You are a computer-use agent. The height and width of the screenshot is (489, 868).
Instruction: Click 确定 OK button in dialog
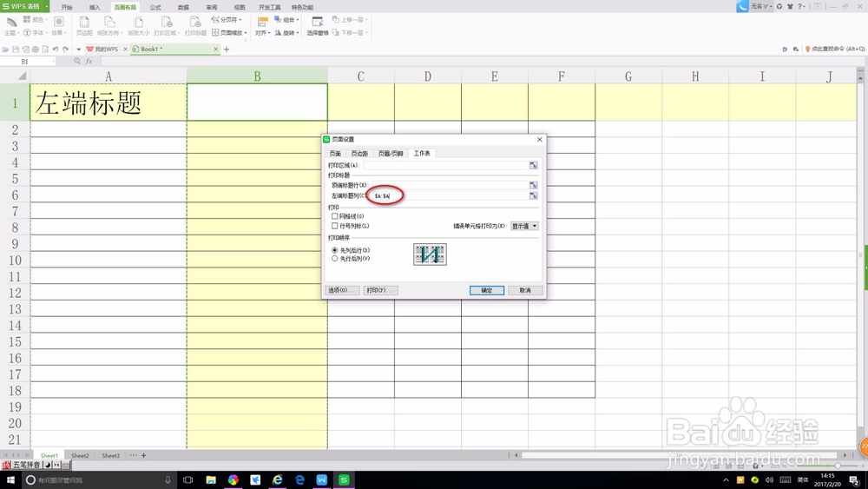(x=487, y=290)
